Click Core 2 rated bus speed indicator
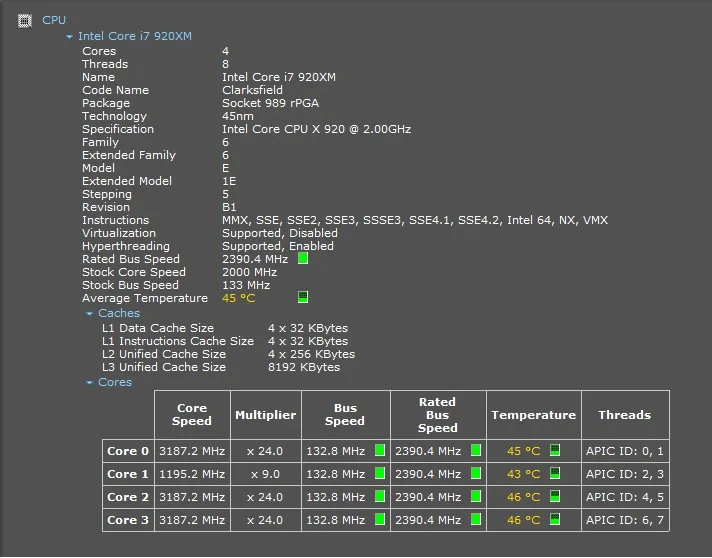The height and width of the screenshot is (558, 712). tap(476, 496)
